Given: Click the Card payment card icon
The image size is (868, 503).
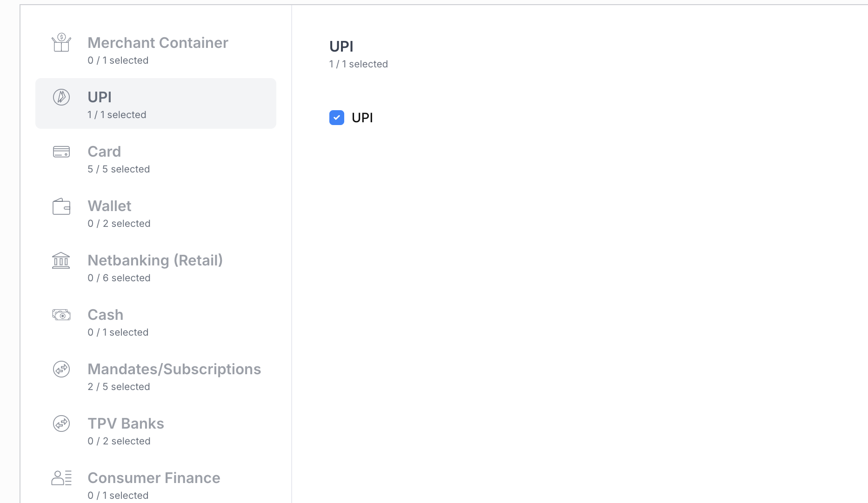Looking at the screenshot, I should click(x=61, y=151).
